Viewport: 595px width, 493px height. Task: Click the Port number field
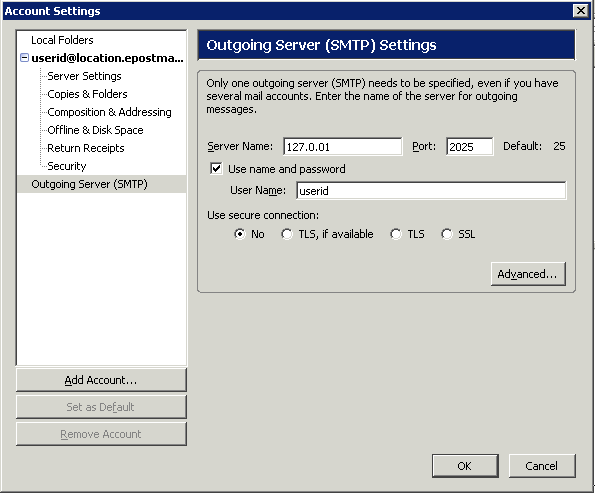[470, 146]
